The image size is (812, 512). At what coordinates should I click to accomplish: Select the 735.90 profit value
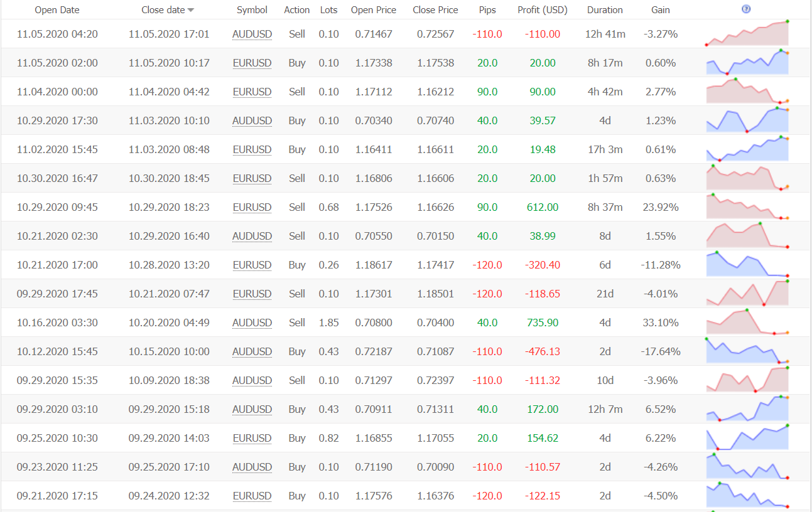[543, 323]
